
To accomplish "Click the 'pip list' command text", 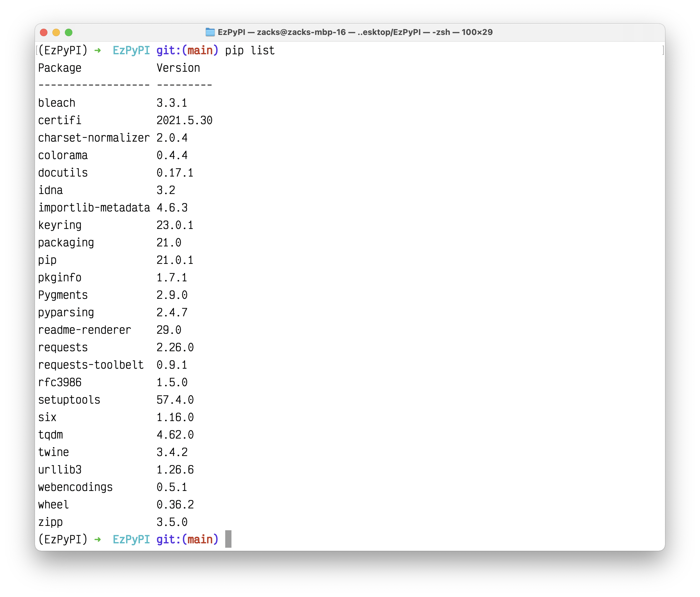I will click(x=250, y=50).
